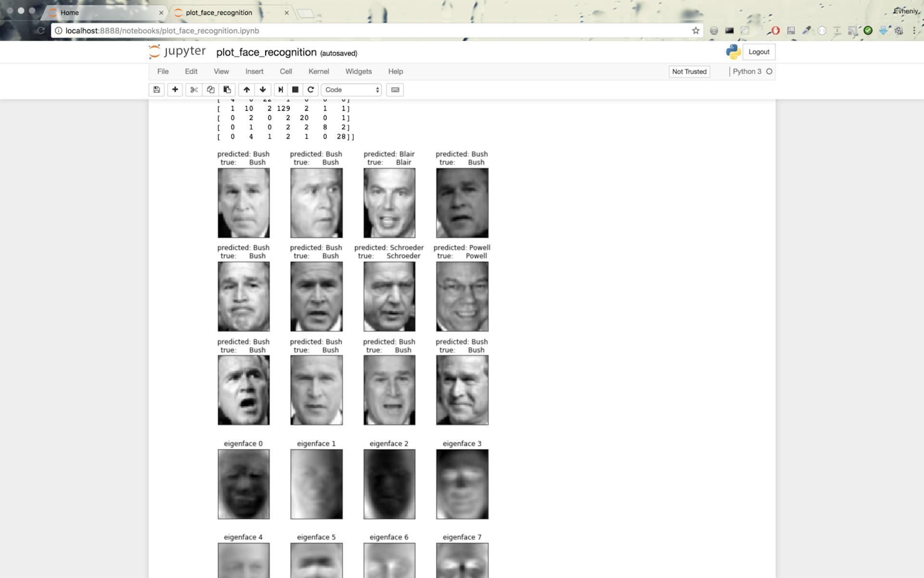Click the save and checkpoint icon
Viewport: 924px width, 578px height.
pyautogui.click(x=156, y=90)
